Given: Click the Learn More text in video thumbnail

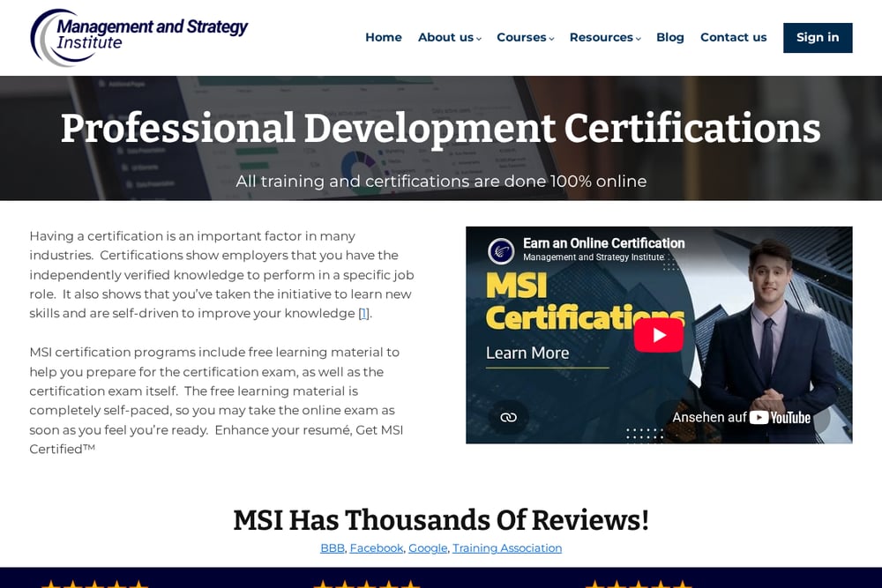Looking at the screenshot, I should 527,353.
